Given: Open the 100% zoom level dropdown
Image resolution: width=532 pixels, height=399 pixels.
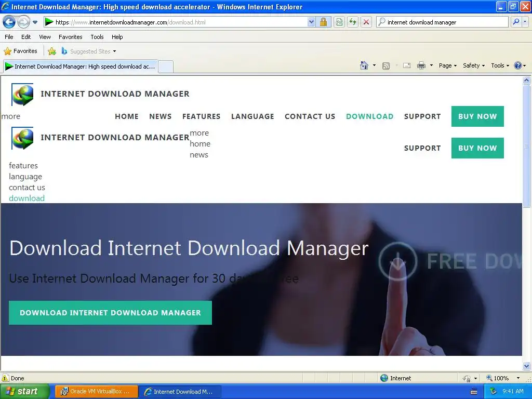Looking at the screenshot, I should point(518,378).
